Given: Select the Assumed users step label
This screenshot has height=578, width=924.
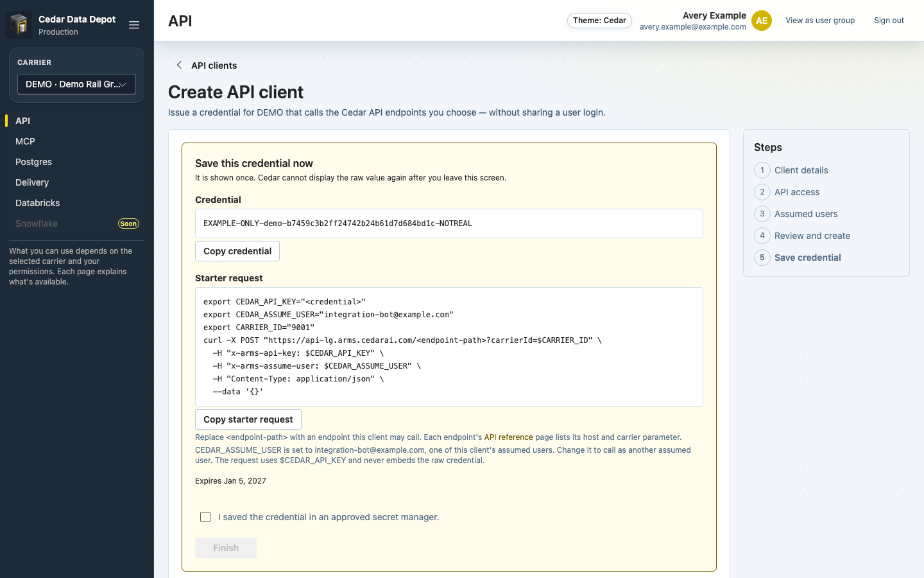Looking at the screenshot, I should click(806, 214).
